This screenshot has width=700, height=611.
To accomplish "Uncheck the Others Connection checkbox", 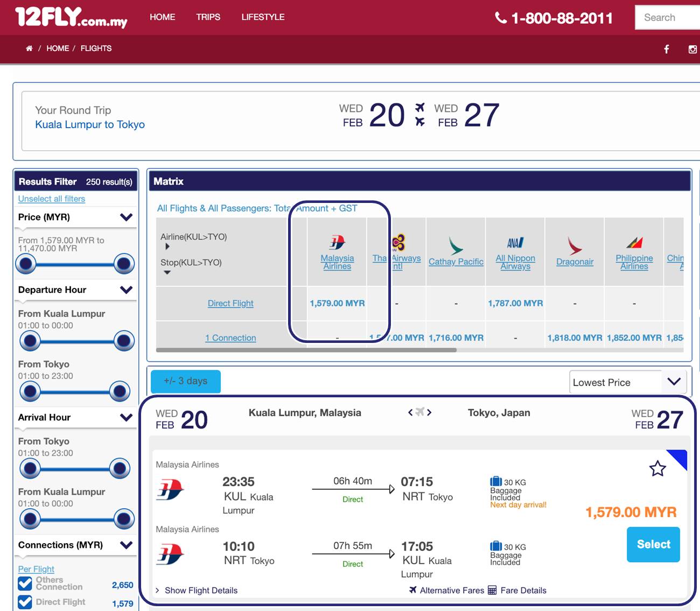I will point(25,584).
